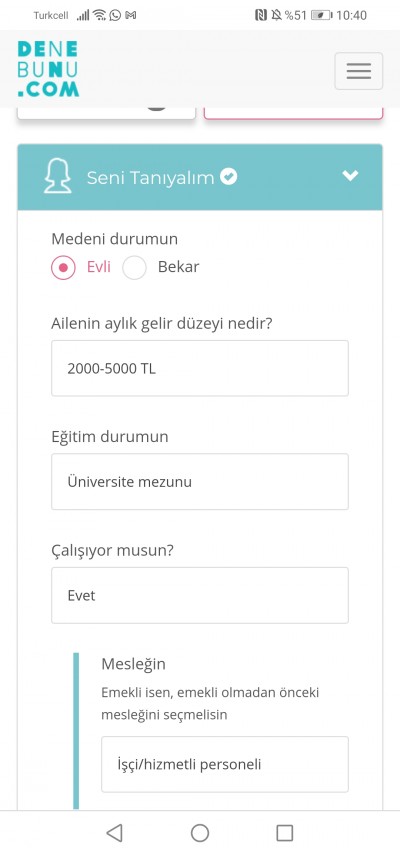Viewport: 400px width, 856px height.
Task: Collapse the Seni Tanıyalım section with the chevron
Action: tap(350, 176)
